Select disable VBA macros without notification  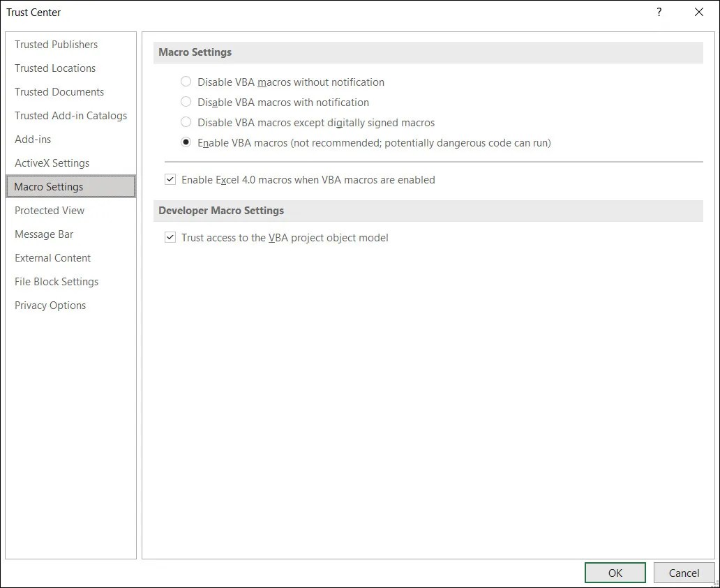point(186,82)
